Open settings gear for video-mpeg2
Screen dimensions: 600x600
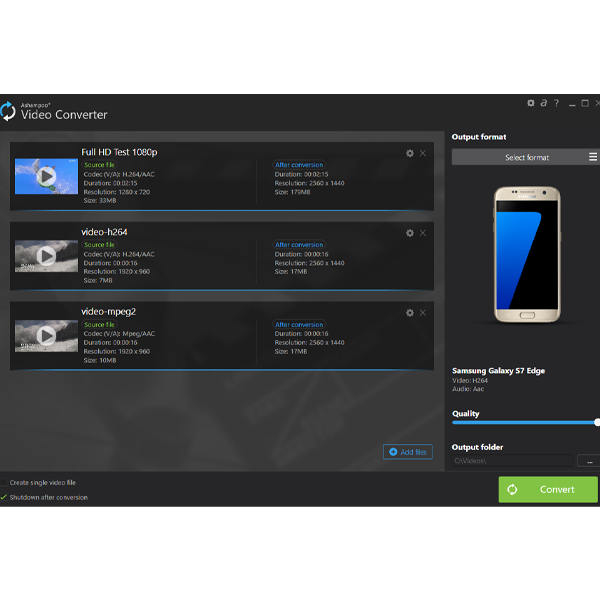tap(410, 313)
